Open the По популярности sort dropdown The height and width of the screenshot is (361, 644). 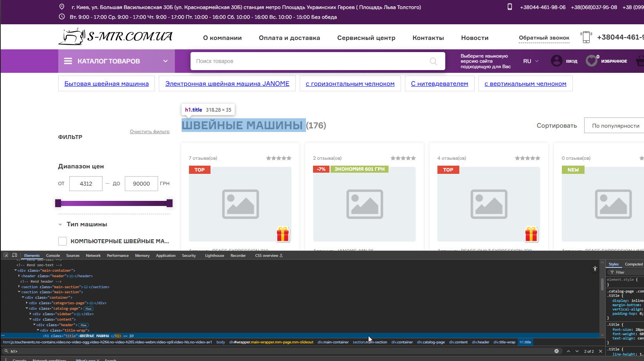point(614,126)
